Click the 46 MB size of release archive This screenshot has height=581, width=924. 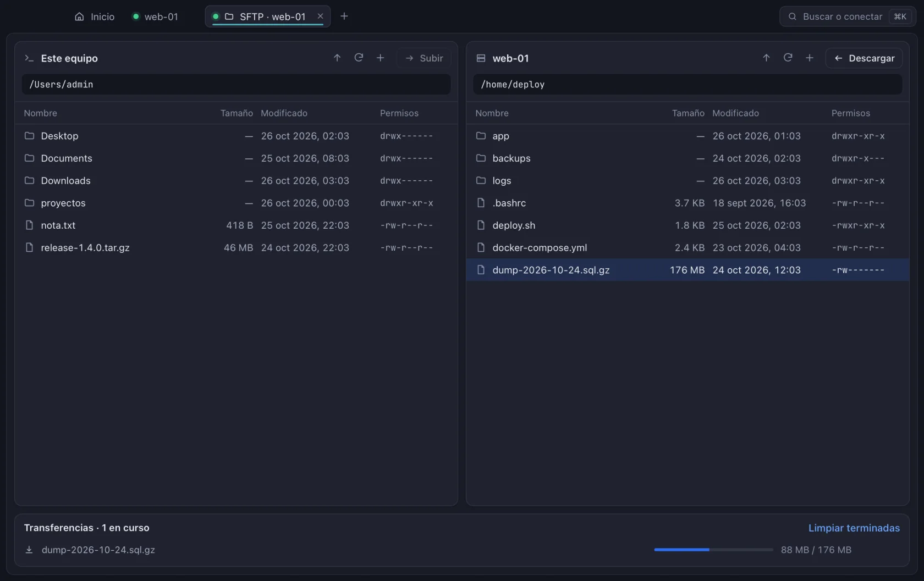(238, 248)
